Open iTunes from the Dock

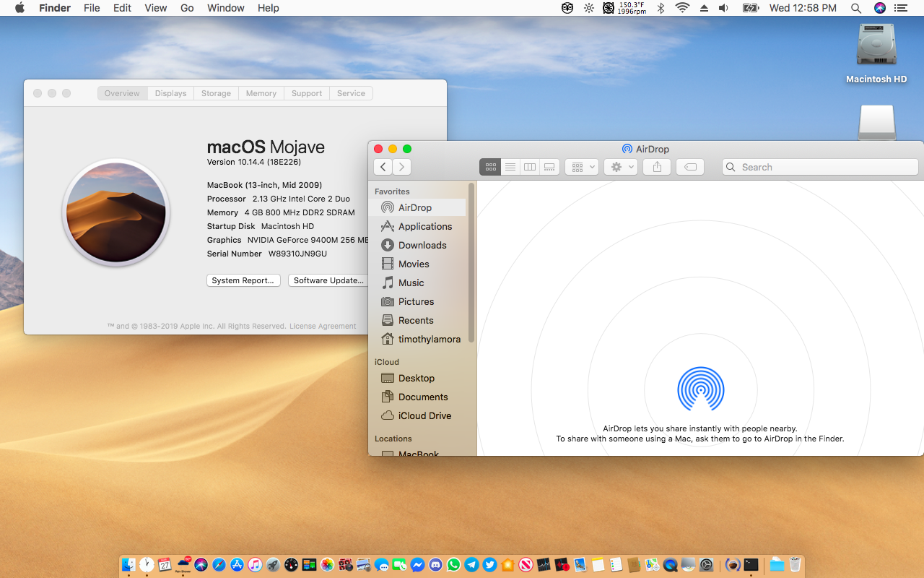(255, 565)
